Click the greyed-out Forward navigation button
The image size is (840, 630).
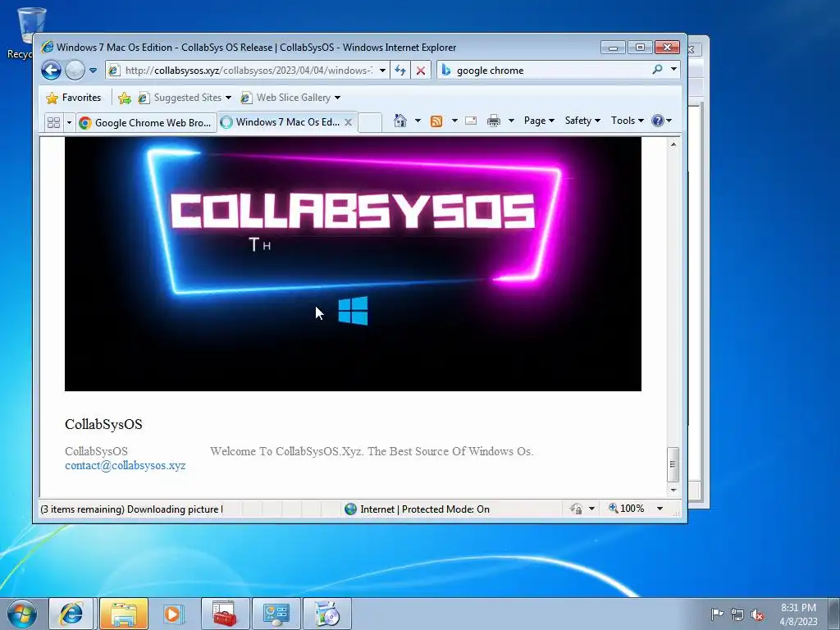(x=75, y=71)
